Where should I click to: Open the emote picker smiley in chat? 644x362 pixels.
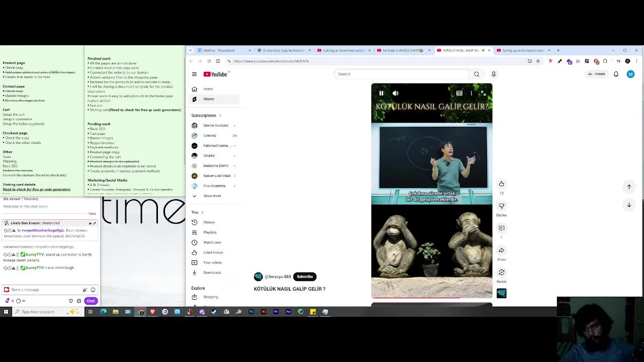[93, 290]
